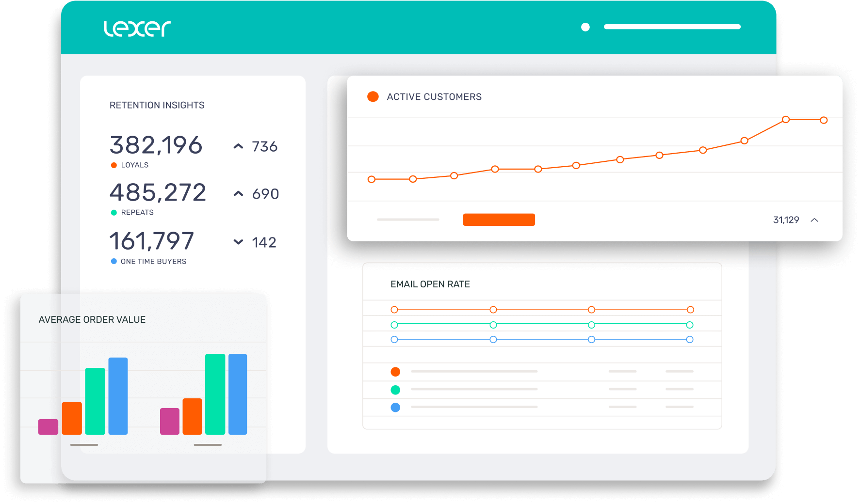Click the Retention Insights heading
Image resolution: width=861 pixels, height=504 pixels.
pyautogui.click(x=157, y=105)
